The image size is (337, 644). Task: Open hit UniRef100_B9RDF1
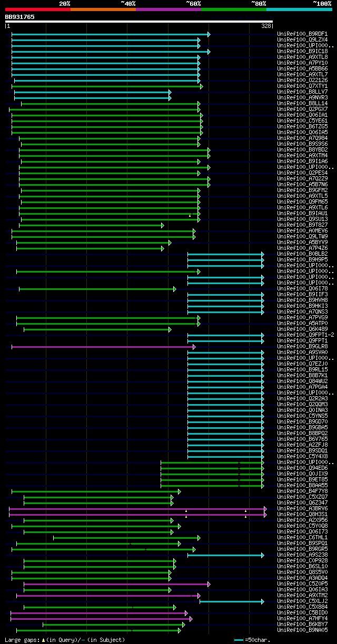(302, 34)
